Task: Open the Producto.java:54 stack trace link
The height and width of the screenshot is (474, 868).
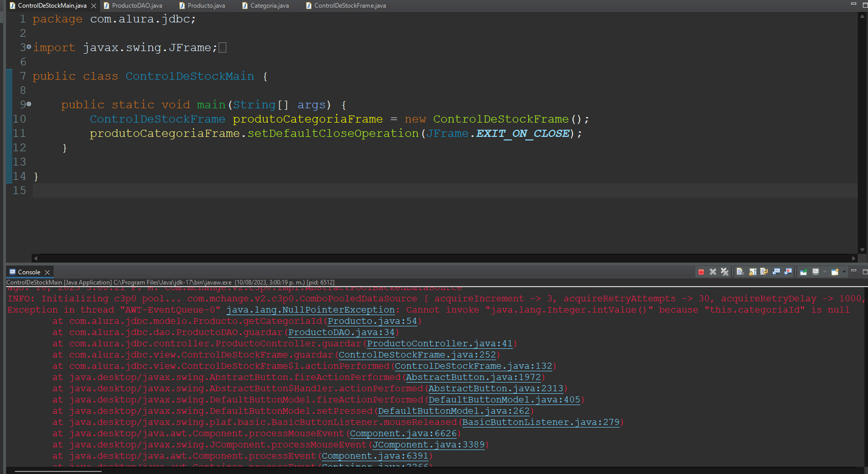Action: (x=372, y=321)
